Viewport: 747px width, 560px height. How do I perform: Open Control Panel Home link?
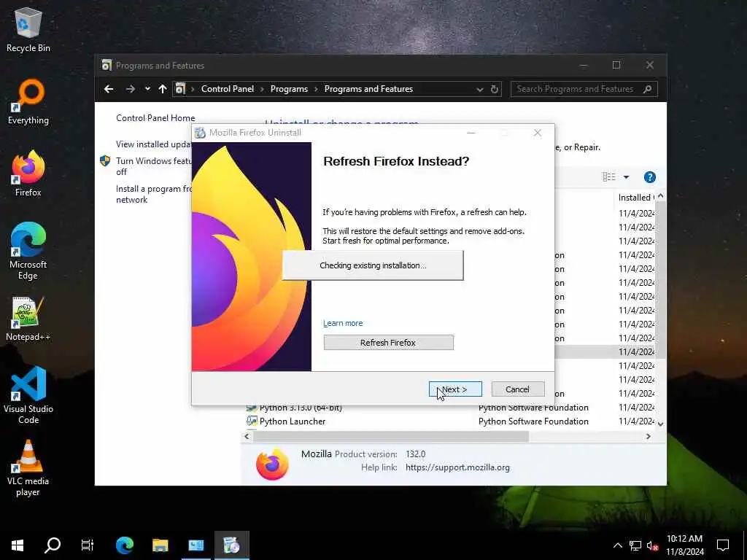click(155, 118)
